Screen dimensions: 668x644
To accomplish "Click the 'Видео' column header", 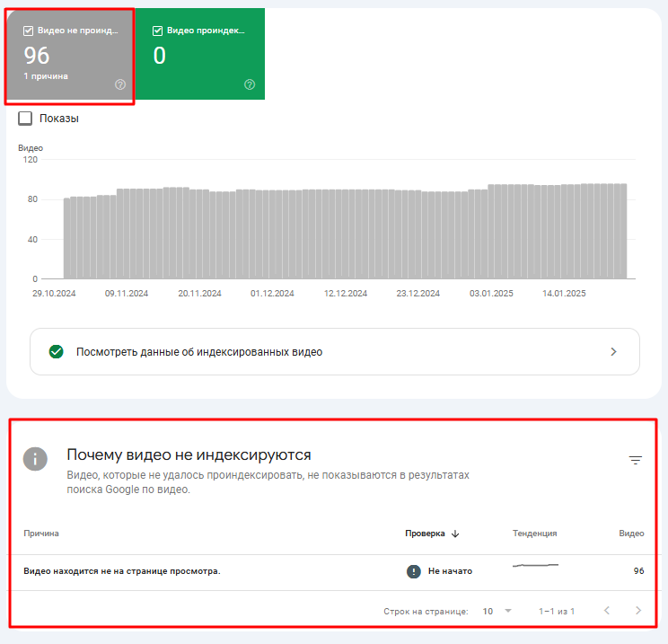I will (x=631, y=534).
